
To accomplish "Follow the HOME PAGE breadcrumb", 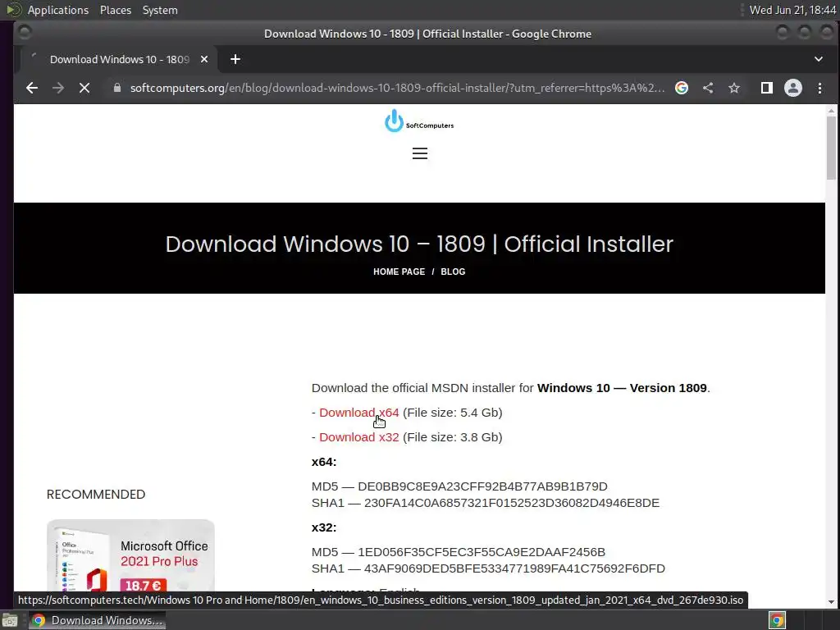I will click(x=399, y=272).
